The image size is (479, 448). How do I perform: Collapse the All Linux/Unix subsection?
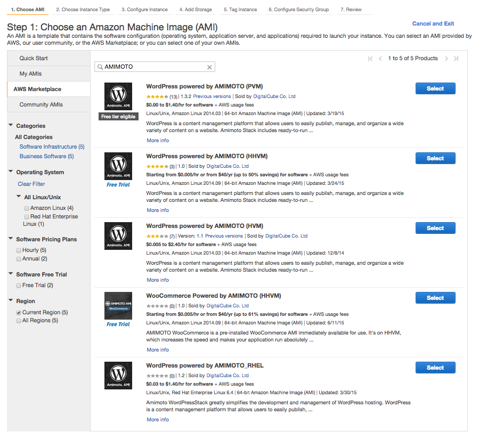tap(19, 197)
